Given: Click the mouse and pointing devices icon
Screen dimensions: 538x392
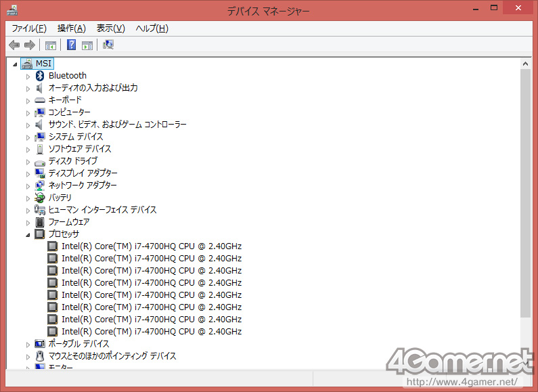Looking at the screenshot, I should pos(40,356).
